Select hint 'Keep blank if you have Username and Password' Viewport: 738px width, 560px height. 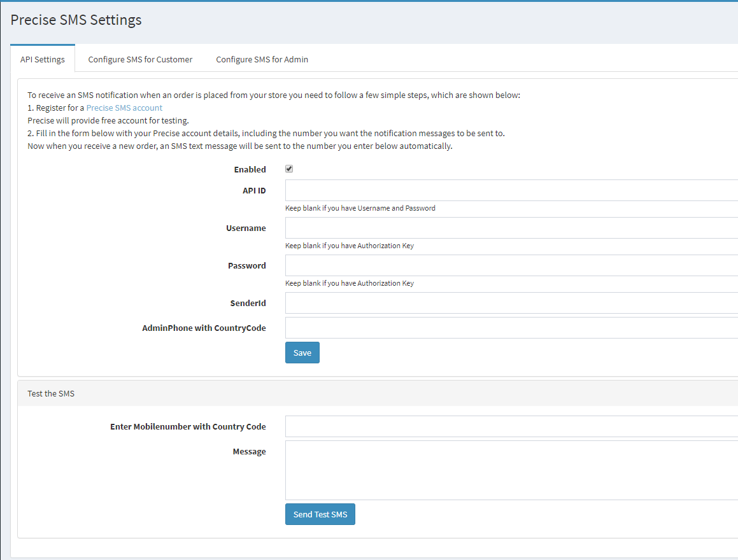(360, 208)
